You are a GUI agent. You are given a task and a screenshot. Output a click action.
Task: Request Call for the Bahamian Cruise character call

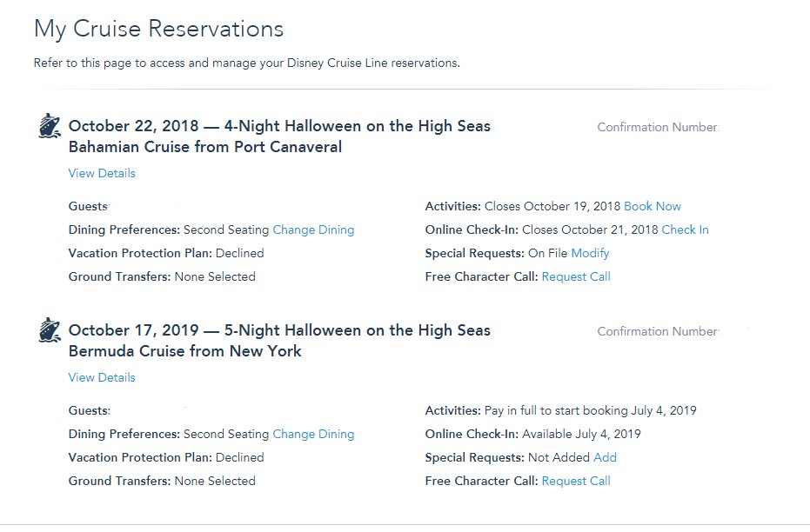(576, 277)
